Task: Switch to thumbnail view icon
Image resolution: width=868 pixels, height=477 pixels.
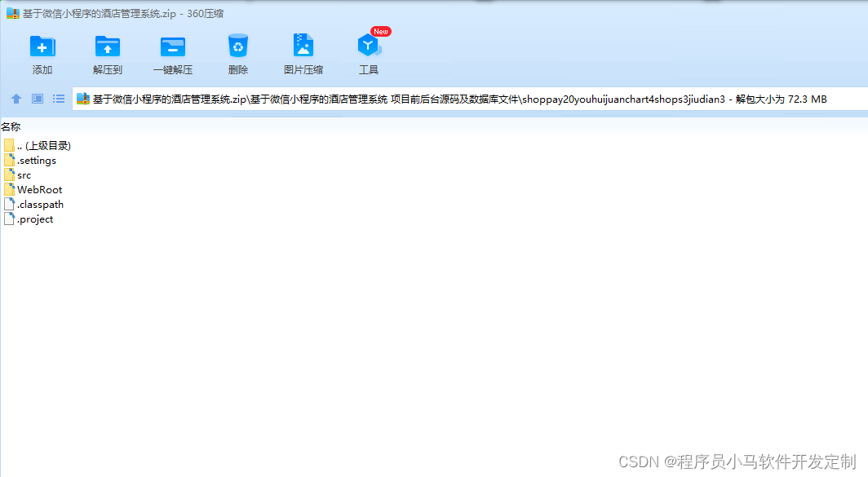Action: (x=37, y=99)
